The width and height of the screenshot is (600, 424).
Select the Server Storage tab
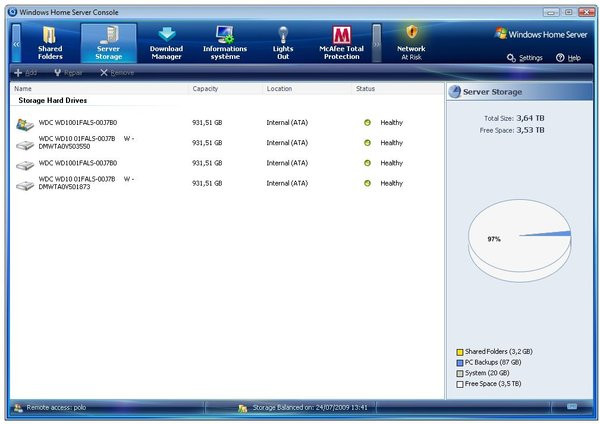[x=109, y=43]
